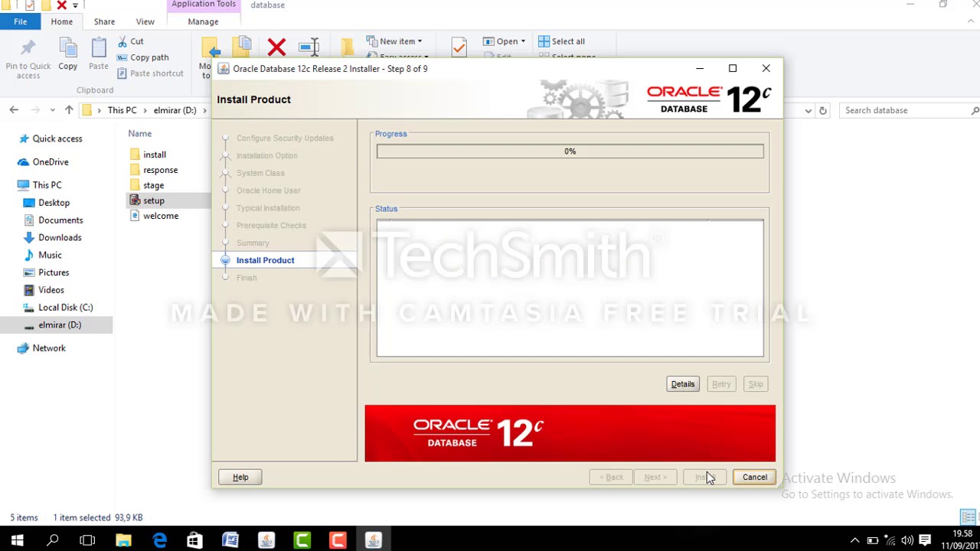The image size is (980, 551).
Task: Select the welcome file
Action: coord(160,216)
